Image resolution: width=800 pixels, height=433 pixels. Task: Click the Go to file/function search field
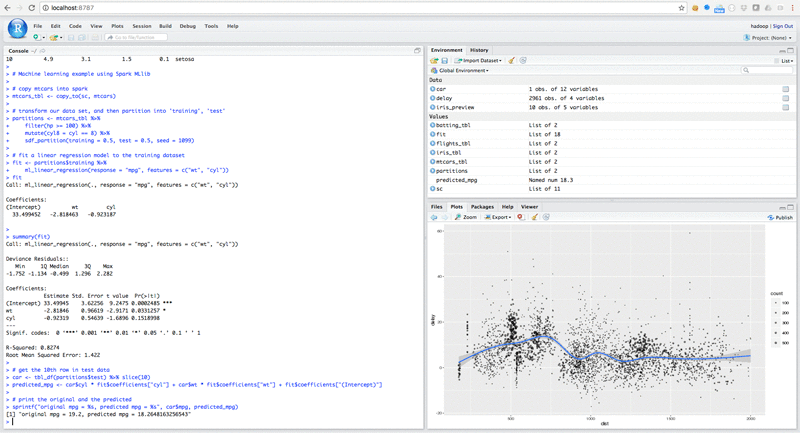135,37
